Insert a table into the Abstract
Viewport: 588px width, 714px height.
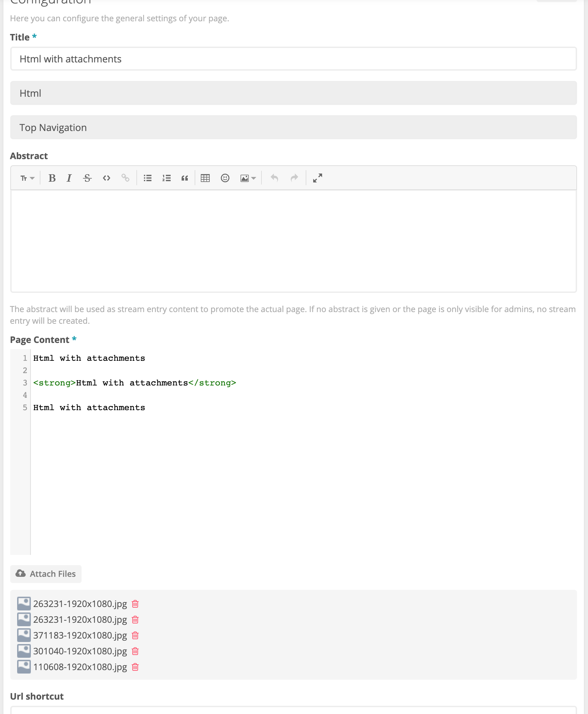click(205, 178)
